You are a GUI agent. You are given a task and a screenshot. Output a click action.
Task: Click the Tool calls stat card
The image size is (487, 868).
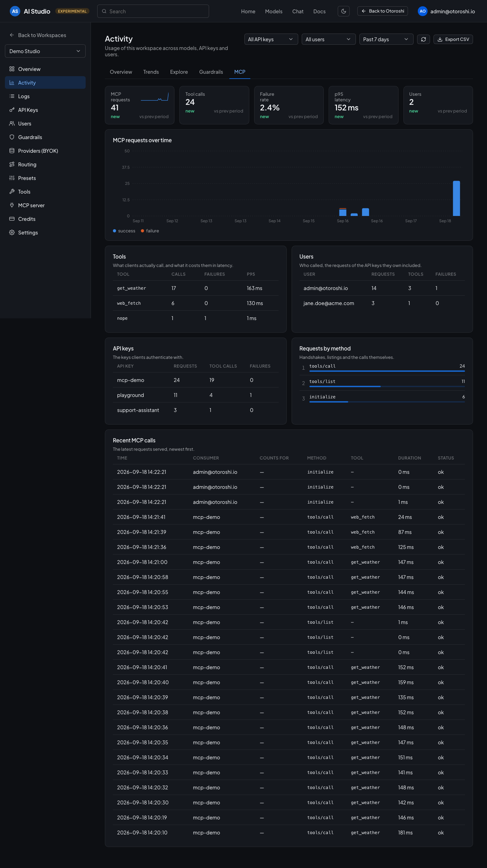pyautogui.click(x=214, y=105)
